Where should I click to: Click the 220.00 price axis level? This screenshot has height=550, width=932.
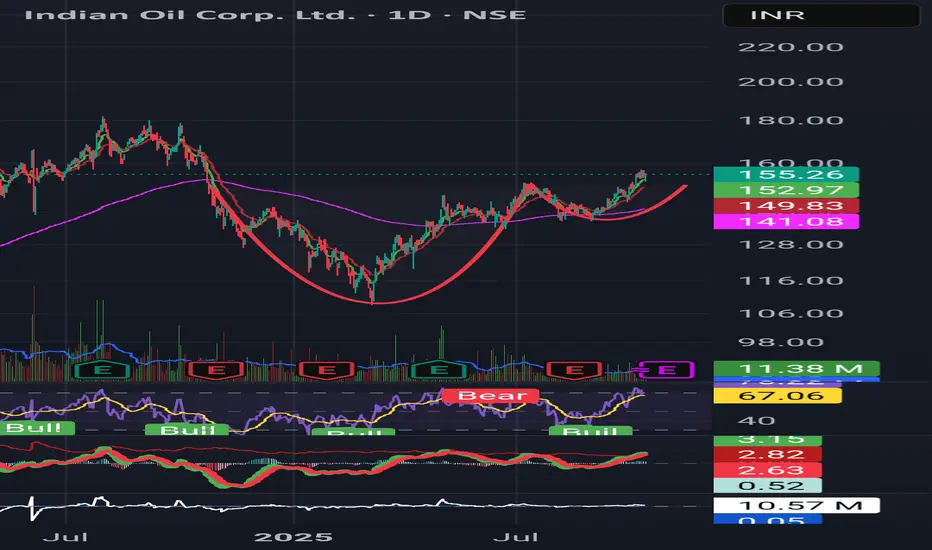point(791,47)
